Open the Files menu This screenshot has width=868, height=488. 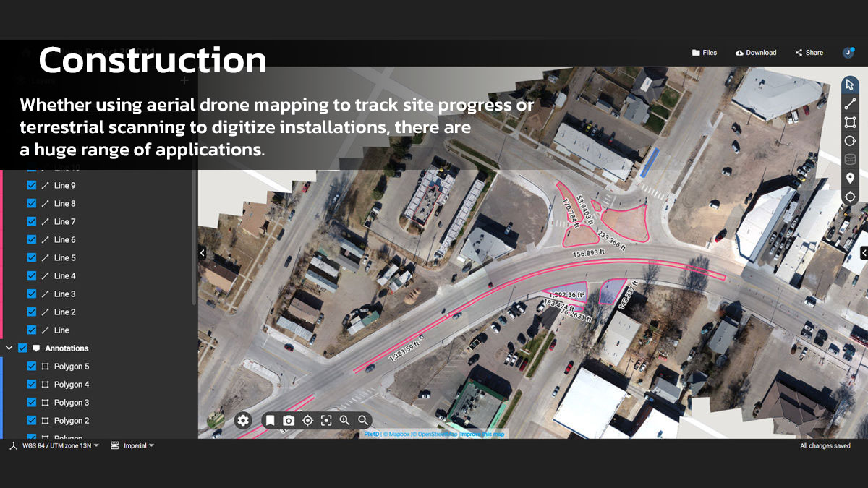704,53
